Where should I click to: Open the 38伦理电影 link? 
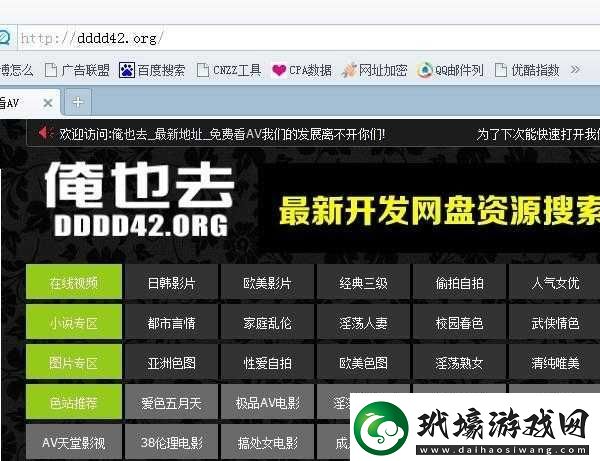tap(171, 443)
